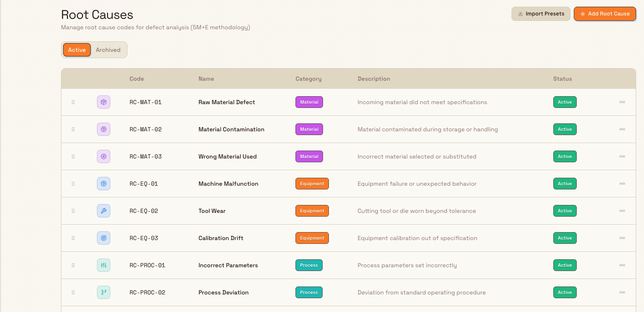Viewport: 644px width, 312px height.
Task: Click the Active status badge for RC-PROC-02
Action: click(x=565, y=292)
